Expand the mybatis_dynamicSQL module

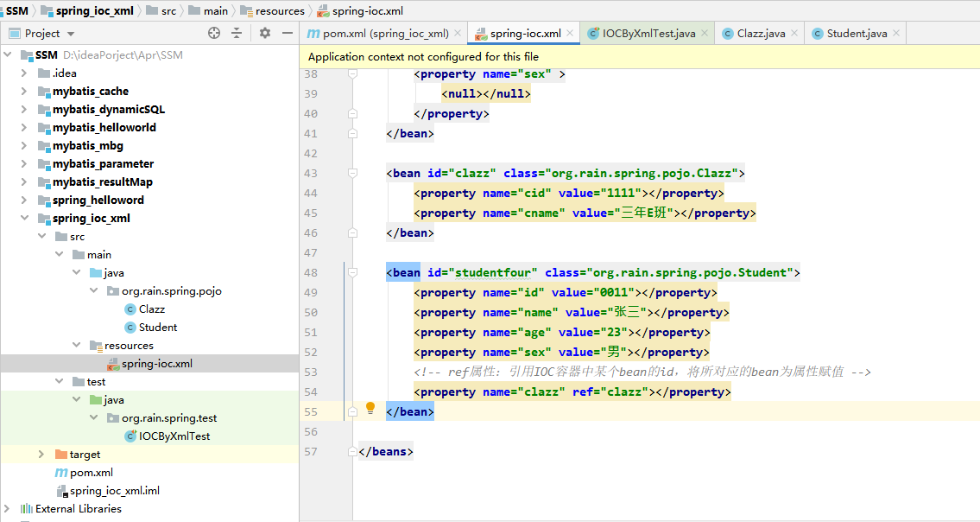pyautogui.click(x=24, y=110)
